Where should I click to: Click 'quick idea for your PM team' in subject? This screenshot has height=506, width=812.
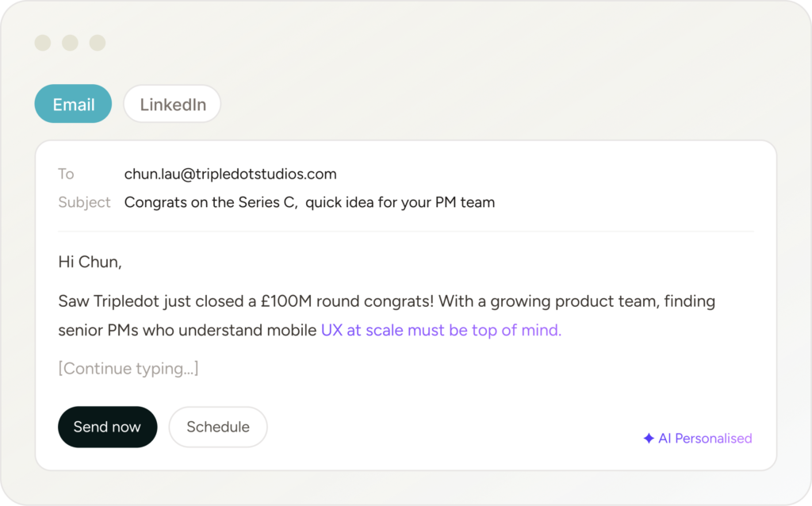point(400,202)
